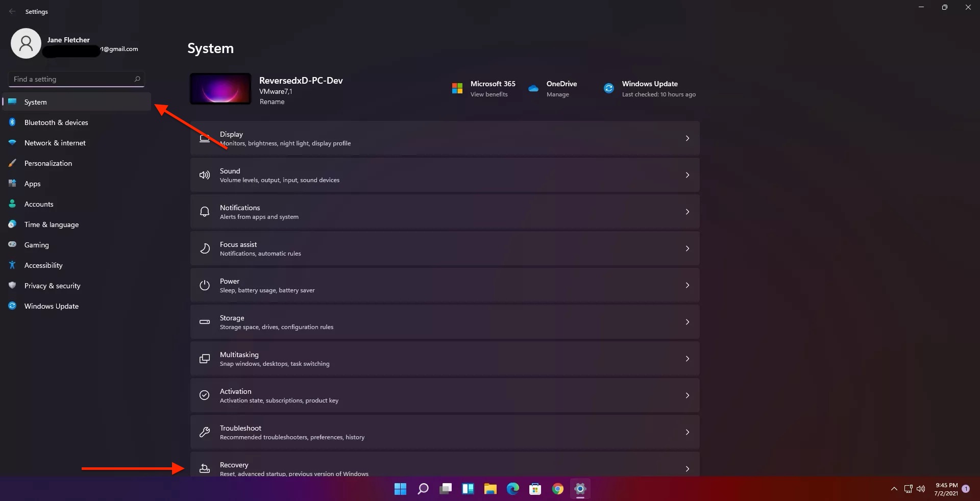The width and height of the screenshot is (980, 501).
Task: Click the Notifications bell icon
Action: 204,212
